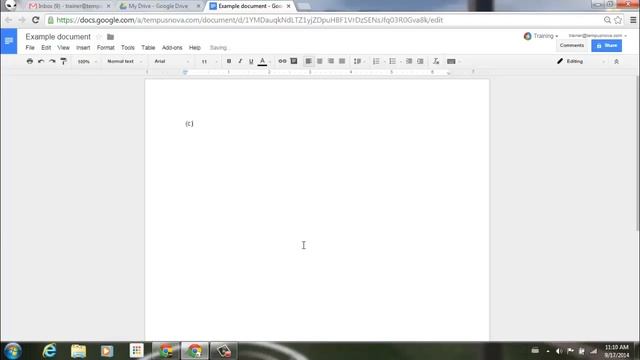The image size is (640, 360).
Task: Open the font size dropdown
Action: click(x=209, y=61)
